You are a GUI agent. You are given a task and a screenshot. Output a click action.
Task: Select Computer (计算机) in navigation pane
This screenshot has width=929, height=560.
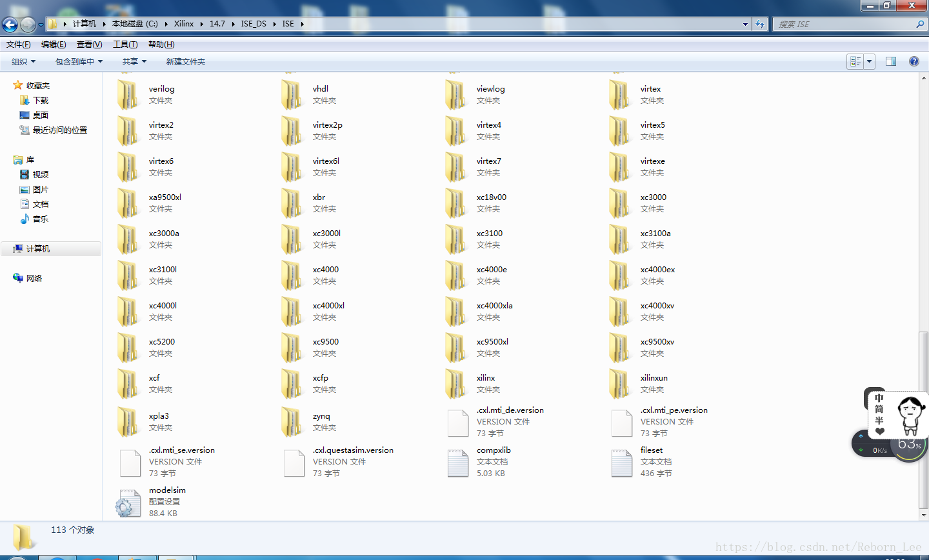click(x=51, y=248)
